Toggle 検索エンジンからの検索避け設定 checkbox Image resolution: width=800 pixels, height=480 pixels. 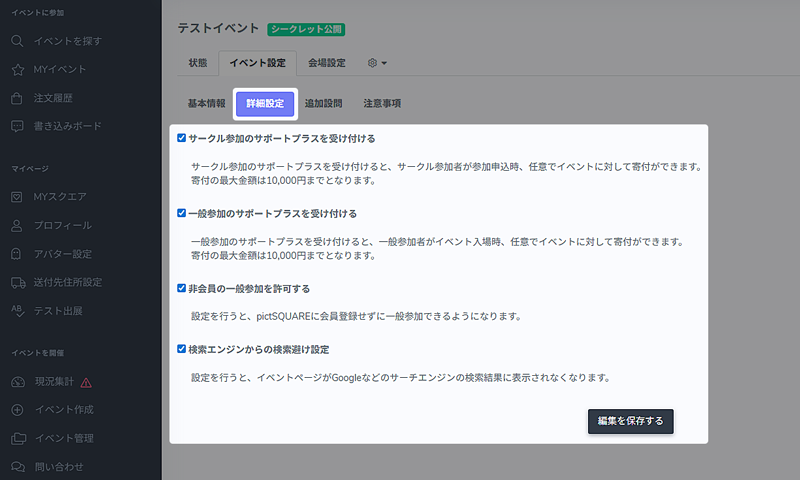tap(181, 350)
